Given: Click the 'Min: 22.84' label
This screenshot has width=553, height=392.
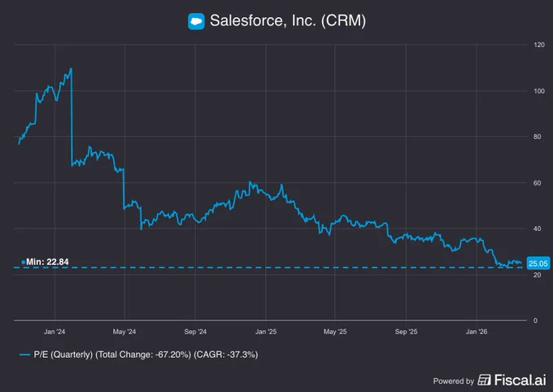Looking at the screenshot, I should click(x=47, y=262).
